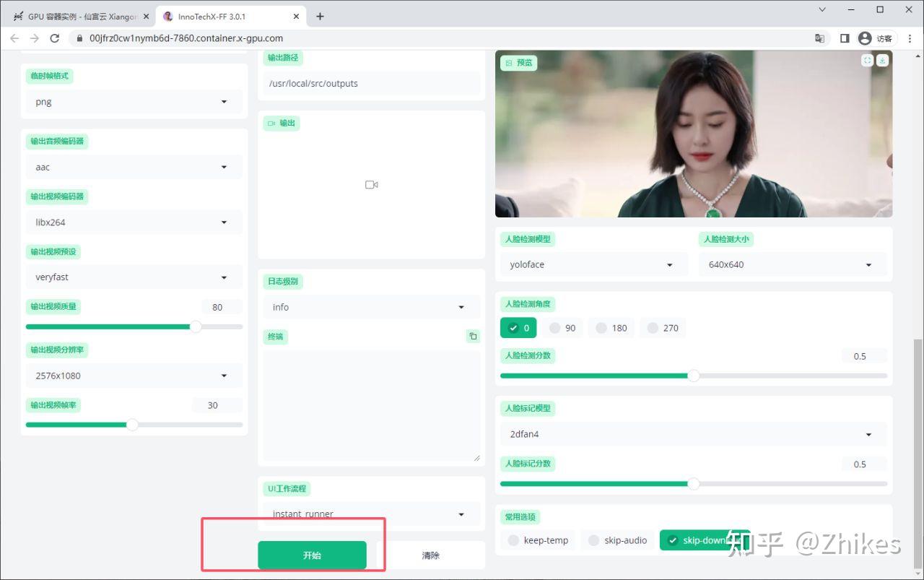Open the 输出音频编码器 aac dropdown
This screenshot has width=924, height=580.
tap(134, 167)
